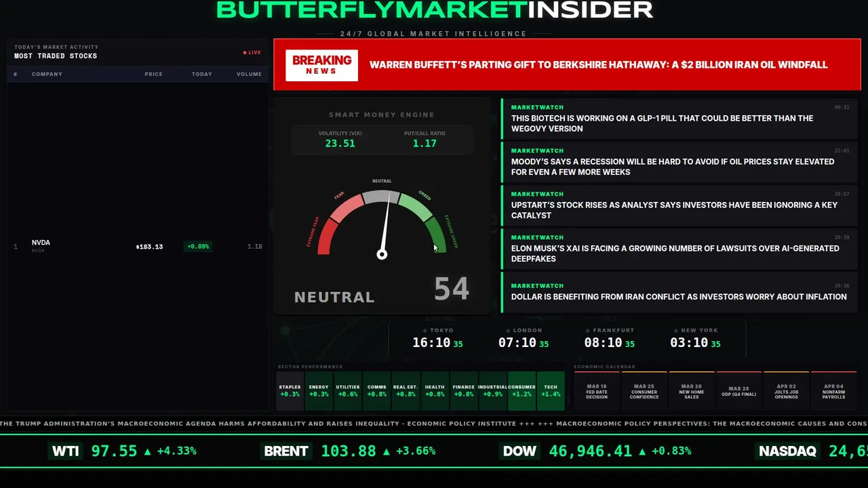Sort by the Company column header
This screenshot has height=488, width=868.
tap(47, 74)
